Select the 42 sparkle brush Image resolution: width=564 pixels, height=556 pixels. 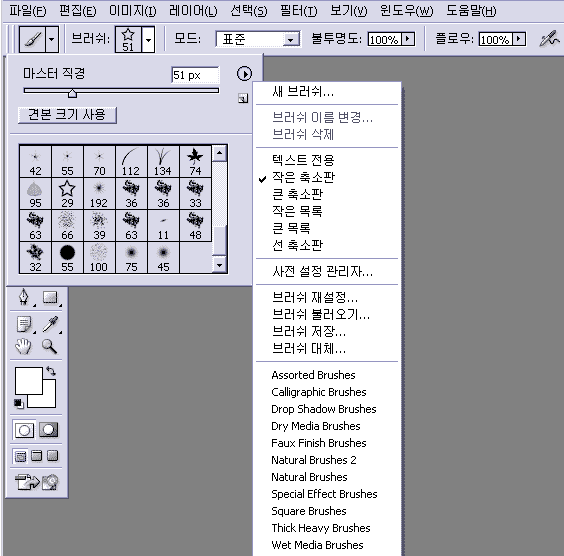[x=35, y=161]
